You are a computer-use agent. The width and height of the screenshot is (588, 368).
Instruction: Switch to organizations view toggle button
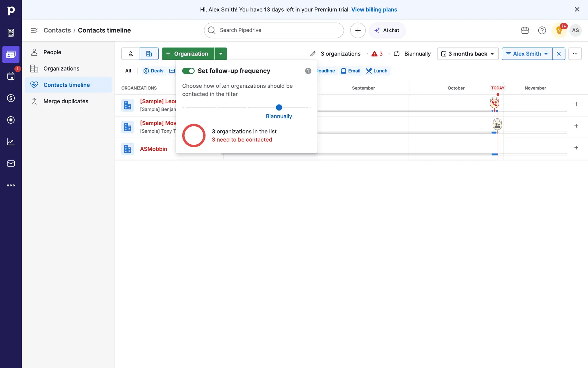pos(149,54)
